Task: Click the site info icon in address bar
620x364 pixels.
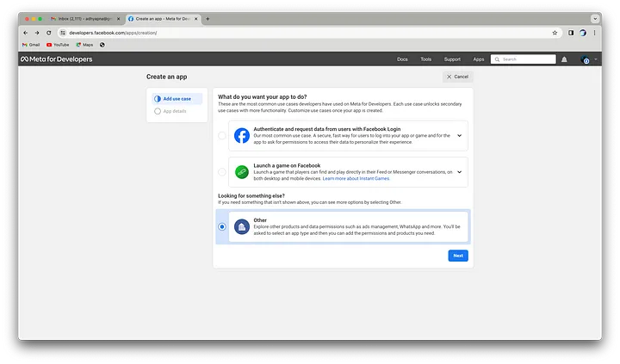Action: coord(63,33)
